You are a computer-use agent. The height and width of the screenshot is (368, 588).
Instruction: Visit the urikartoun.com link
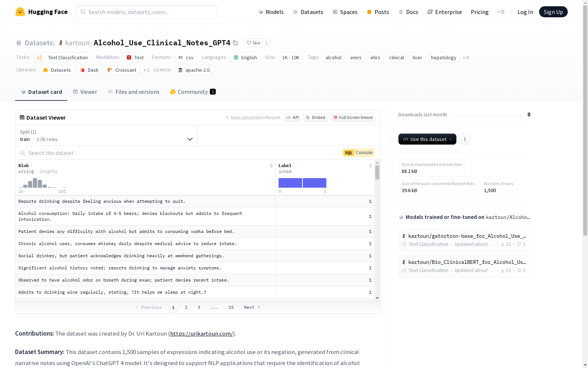(201, 334)
